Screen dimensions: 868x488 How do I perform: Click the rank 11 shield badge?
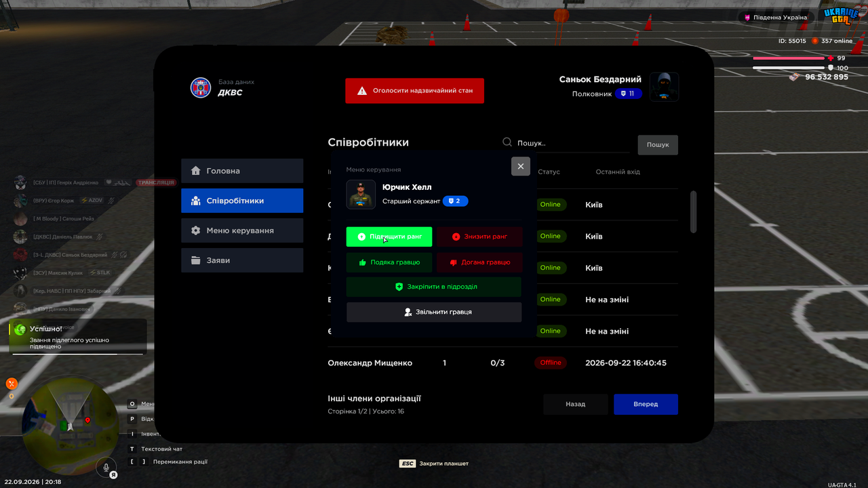coord(629,94)
